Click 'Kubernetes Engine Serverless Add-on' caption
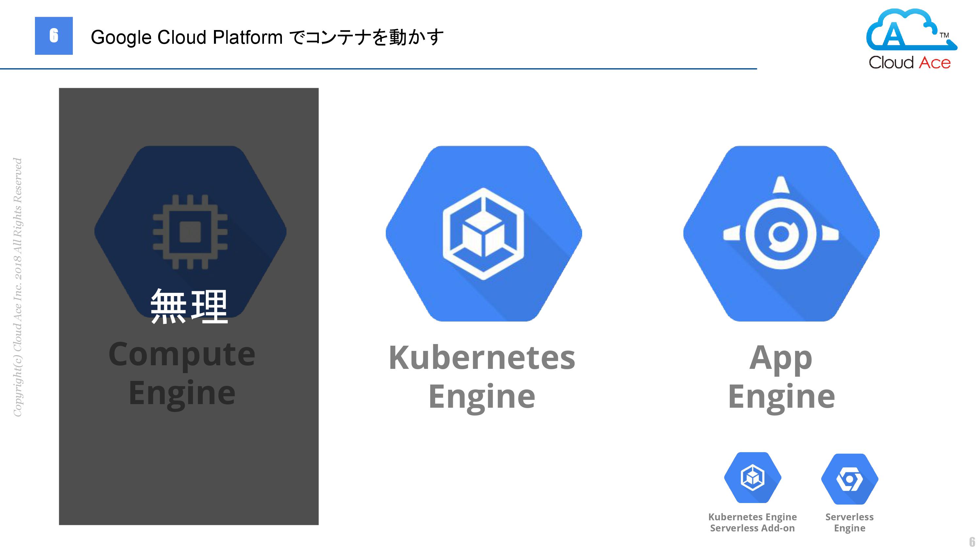980x551 pixels. (752, 523)
